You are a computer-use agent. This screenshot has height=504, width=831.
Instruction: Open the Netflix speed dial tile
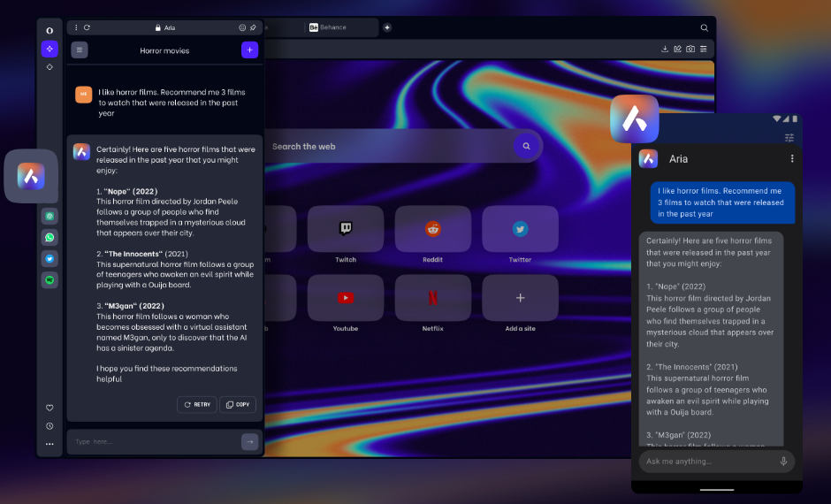tap(433, 298)
